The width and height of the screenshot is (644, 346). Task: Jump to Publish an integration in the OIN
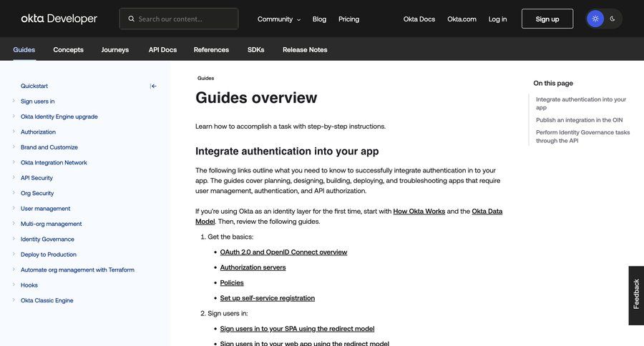pyautogui.click(x=579, y=120)
